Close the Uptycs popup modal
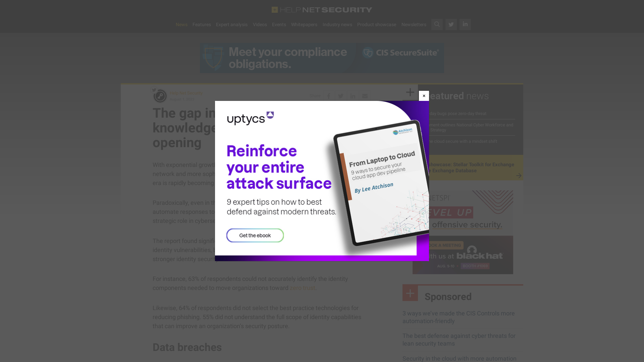 pyautogui.click(x=424, y=96)
